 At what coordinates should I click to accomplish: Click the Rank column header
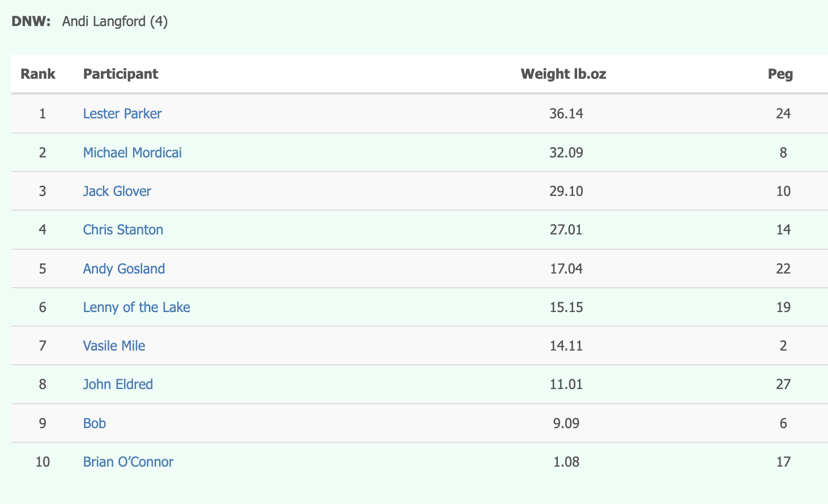pos(38,74)
